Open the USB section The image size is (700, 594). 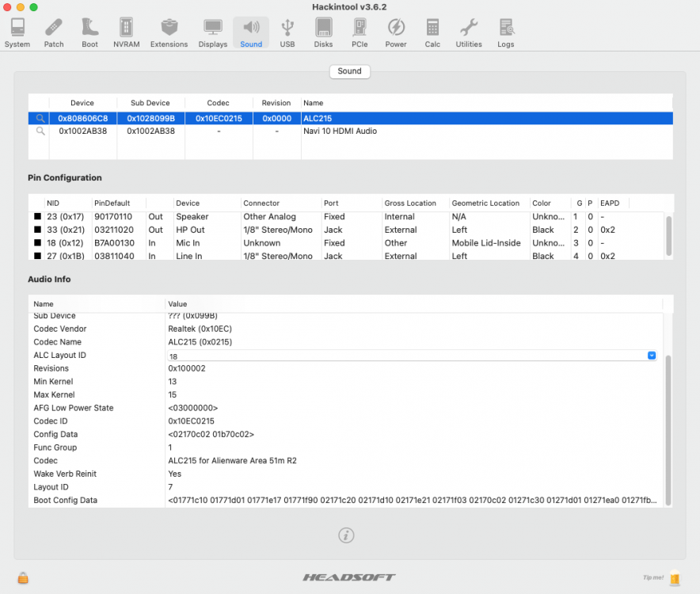pyautogui.click(x=287, y=32)
